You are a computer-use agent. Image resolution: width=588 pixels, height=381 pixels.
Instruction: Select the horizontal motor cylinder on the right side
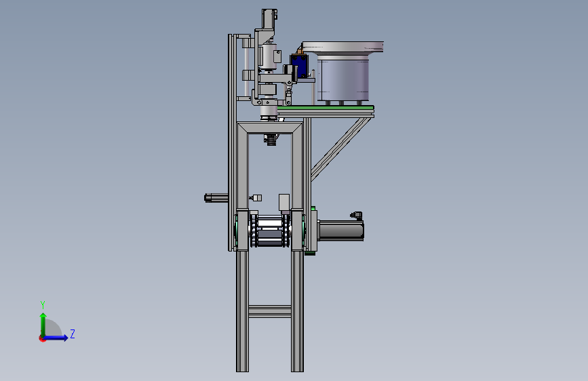pyautogui.click(x=341, y=231)
